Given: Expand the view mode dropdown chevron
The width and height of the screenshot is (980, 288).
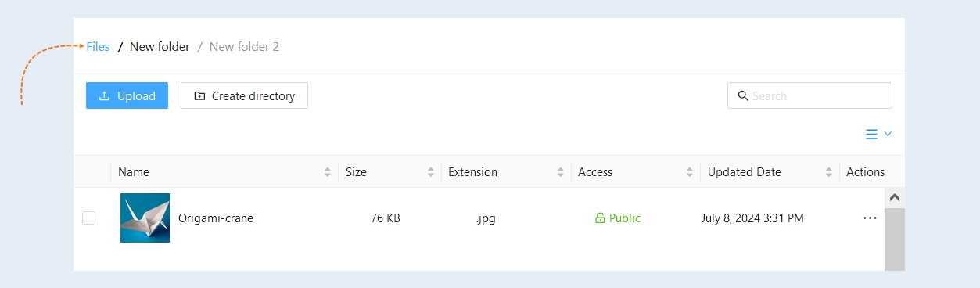Looking at the screenshot, I should coord(888,135).
